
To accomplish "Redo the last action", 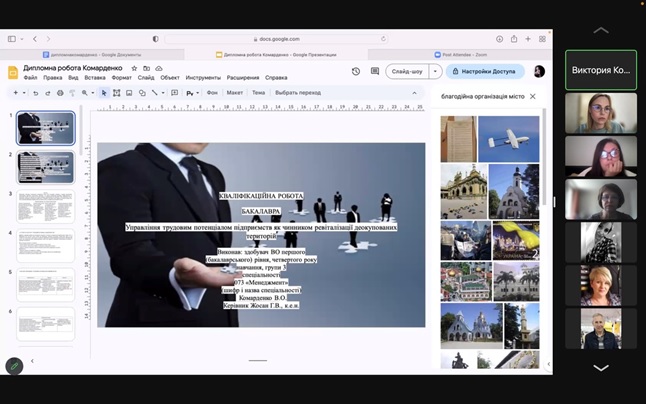I will (48, 93).
